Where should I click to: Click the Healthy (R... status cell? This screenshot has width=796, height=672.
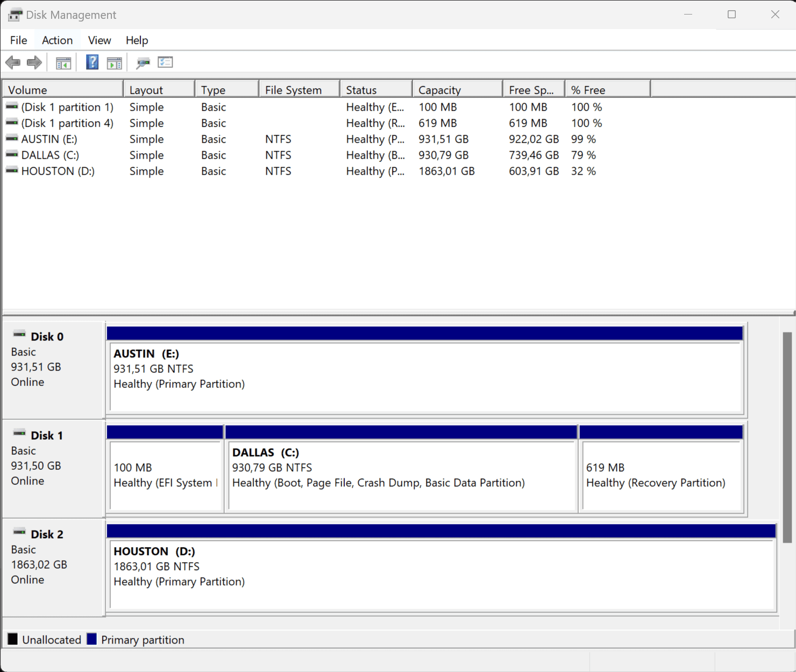tap(375, 123)
